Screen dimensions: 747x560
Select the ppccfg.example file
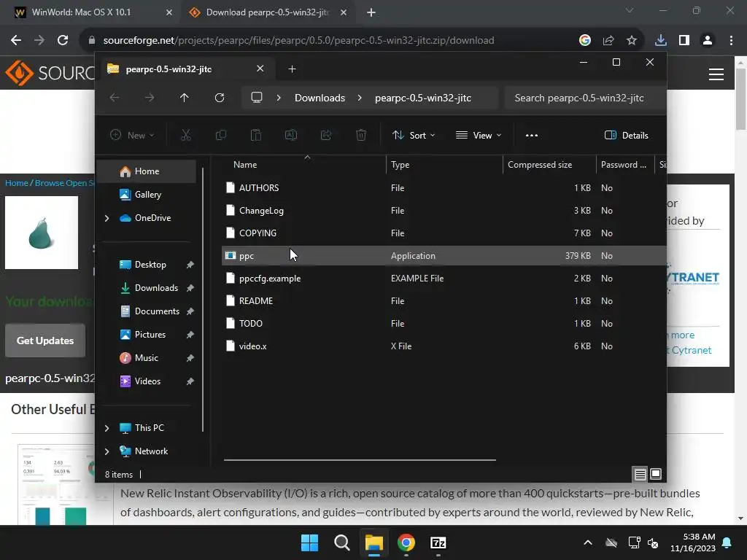click(444, 279)
